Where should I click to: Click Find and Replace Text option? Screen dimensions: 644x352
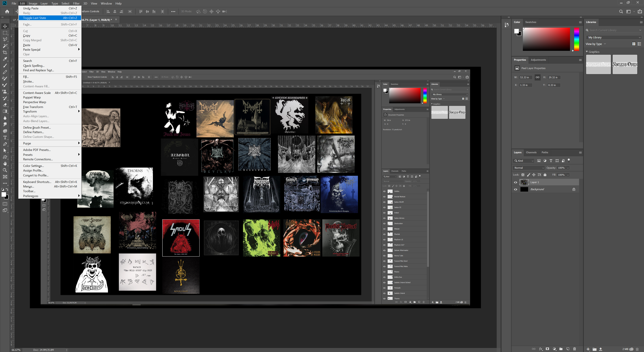[x=39, y=70]
